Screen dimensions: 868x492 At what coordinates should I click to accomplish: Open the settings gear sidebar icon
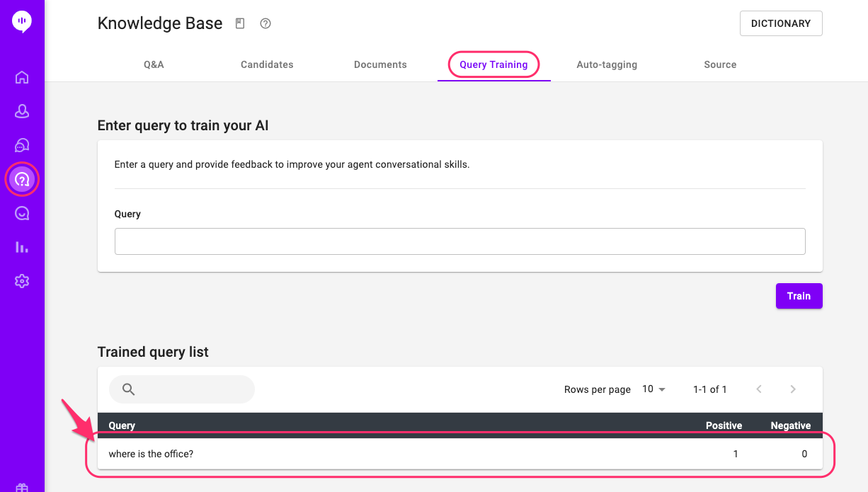tap(22, 281)
